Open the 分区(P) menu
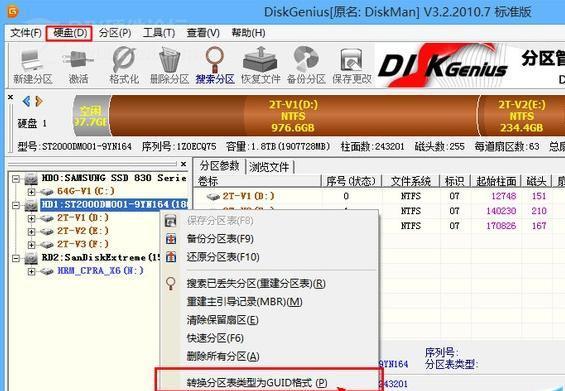 point(115,33)
